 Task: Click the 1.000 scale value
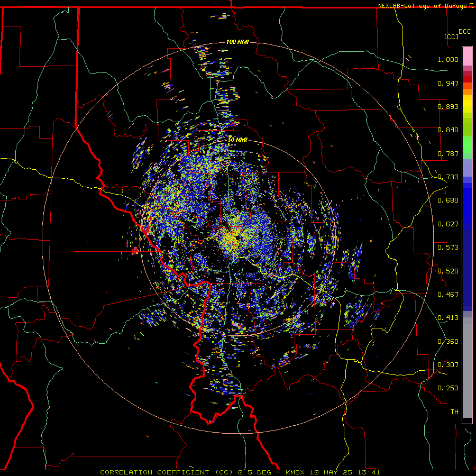click(448, 59)
